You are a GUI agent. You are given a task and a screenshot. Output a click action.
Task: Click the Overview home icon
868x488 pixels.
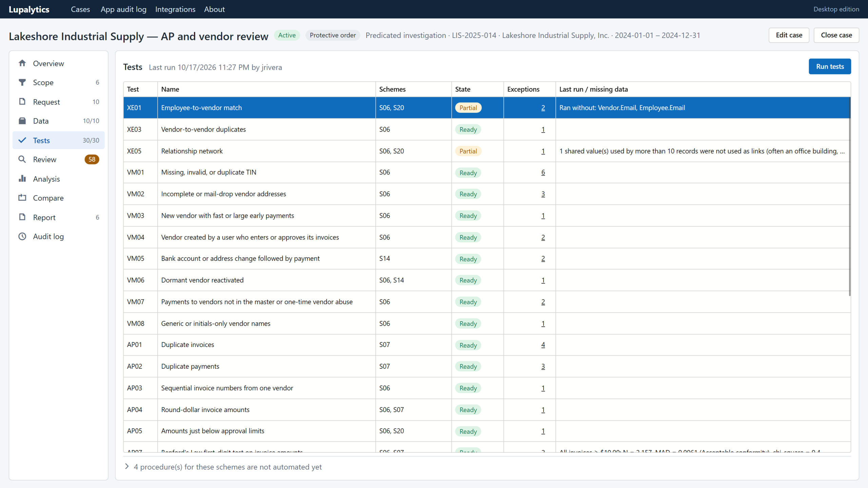point(22,63)
